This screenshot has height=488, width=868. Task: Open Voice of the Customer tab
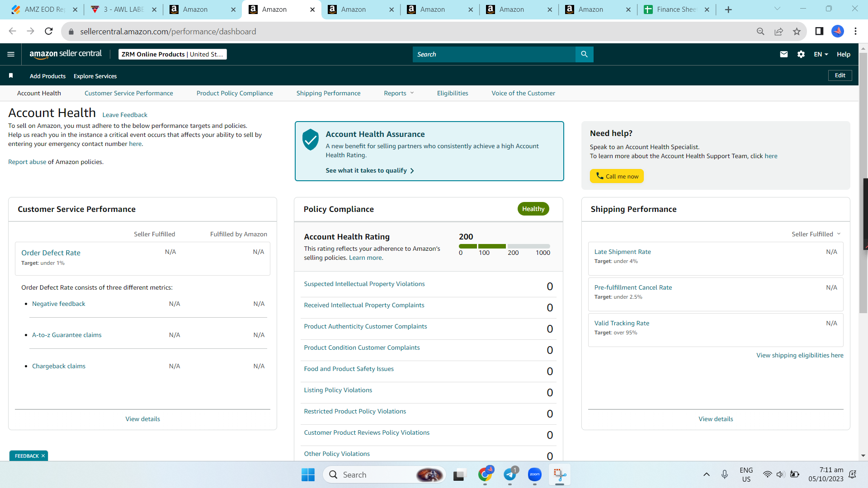[x=524, y=93]
